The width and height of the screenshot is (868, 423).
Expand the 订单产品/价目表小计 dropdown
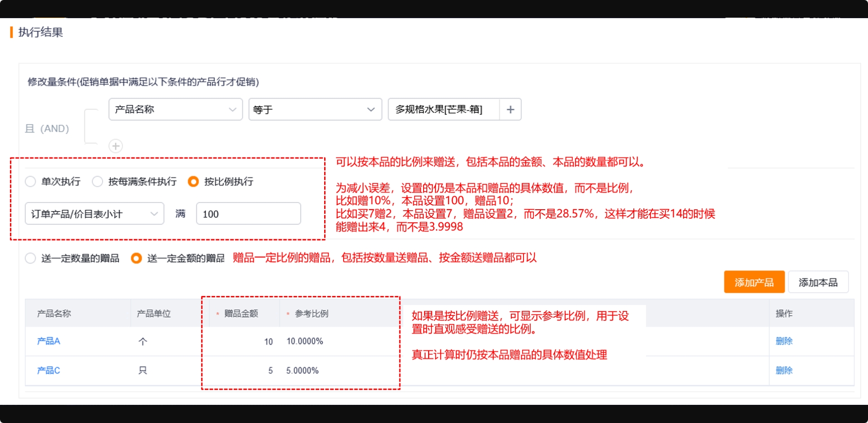94,214
